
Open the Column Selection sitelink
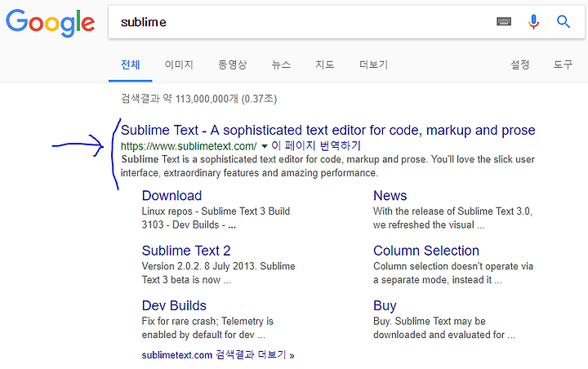click(426, 251)
